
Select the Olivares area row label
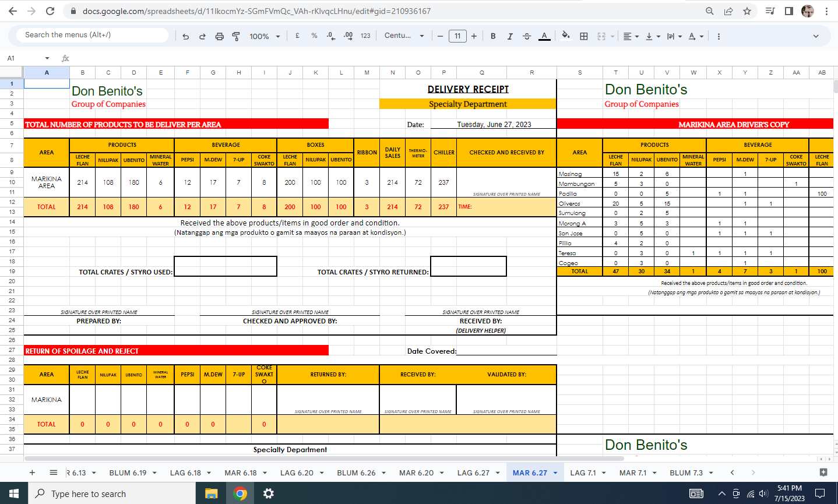click(x=569, y=203)
